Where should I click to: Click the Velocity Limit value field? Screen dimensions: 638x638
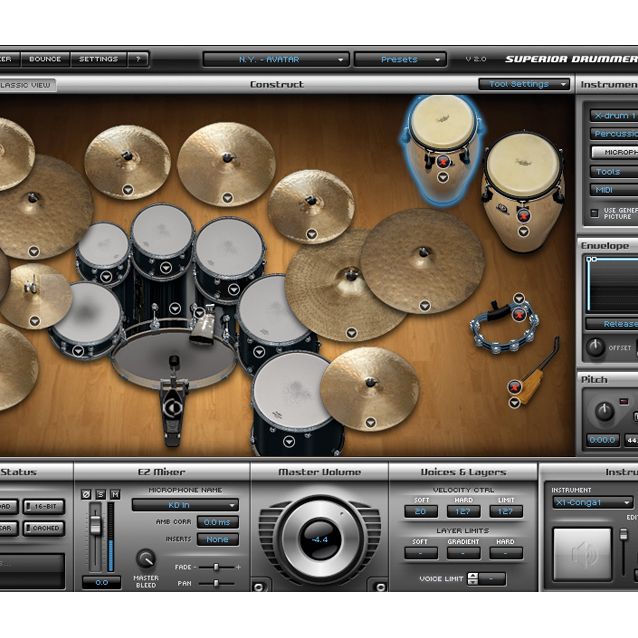pyautogui.click(x=506, y=511)
